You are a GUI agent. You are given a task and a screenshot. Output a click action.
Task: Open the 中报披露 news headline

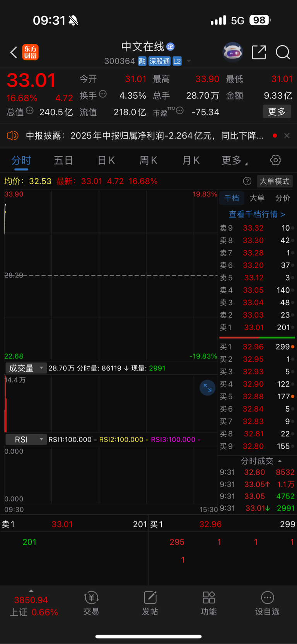[144, 136]
